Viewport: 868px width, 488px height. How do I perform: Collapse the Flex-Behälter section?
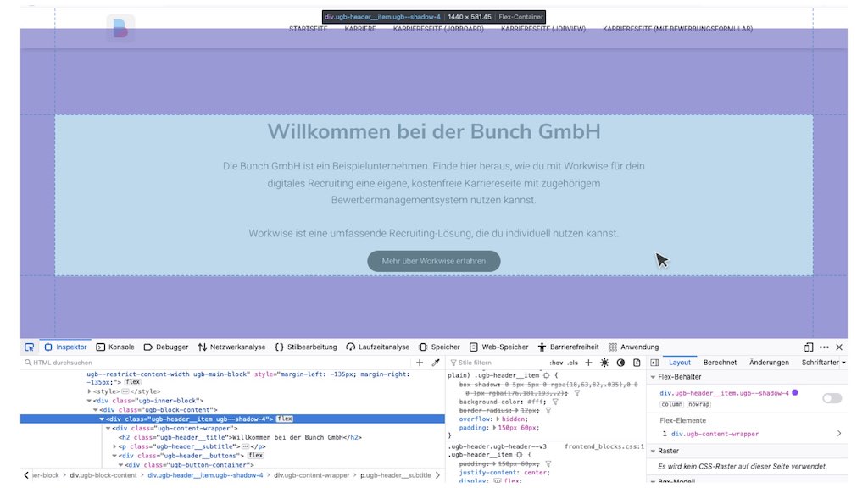coord(654,377)
